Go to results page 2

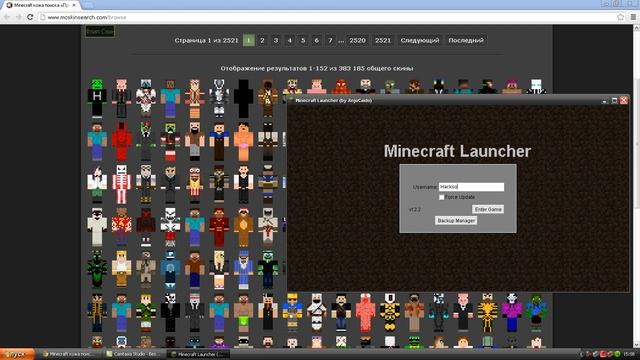[262, 40]
